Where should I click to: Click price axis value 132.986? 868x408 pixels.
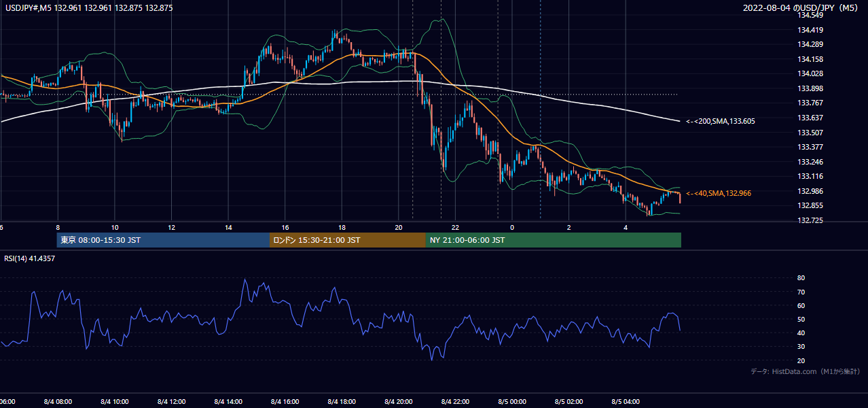(x=810, y=191)
